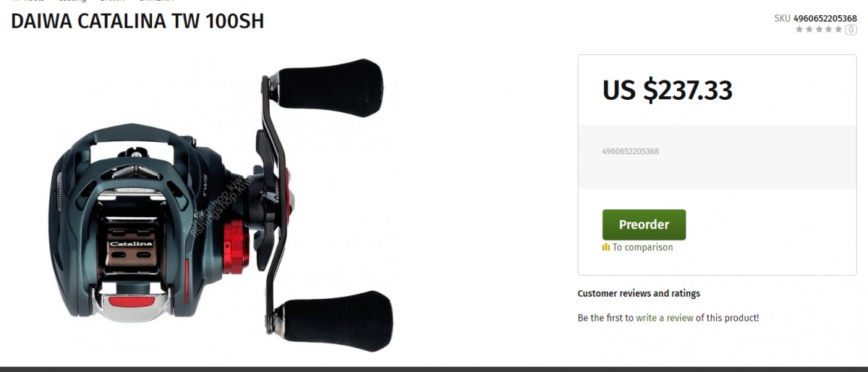
Task: Open the write a review link
Action: (x=665, y=318)
